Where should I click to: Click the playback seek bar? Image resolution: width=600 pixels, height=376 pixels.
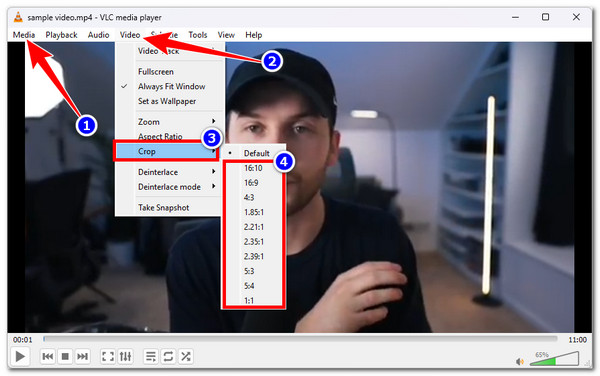click(300, 339)
